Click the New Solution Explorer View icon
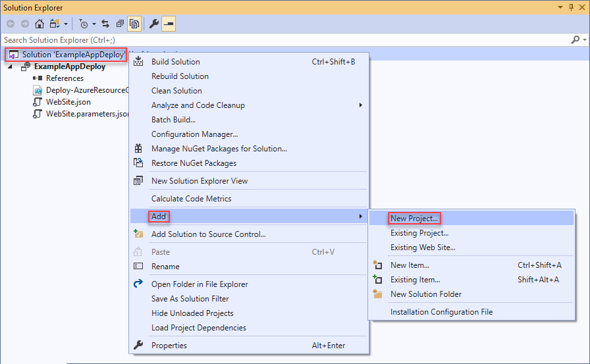Screen dimensions: 590x364 [138, 180]
